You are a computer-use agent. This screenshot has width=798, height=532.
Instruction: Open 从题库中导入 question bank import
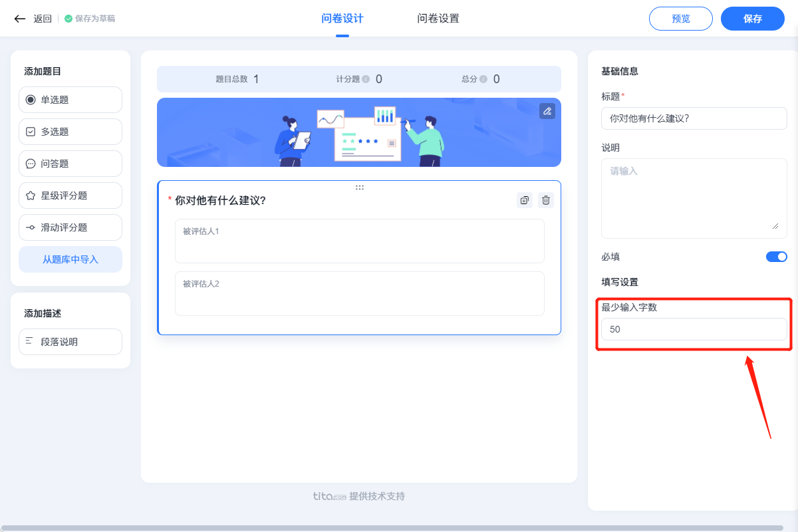tap(70, 259)
